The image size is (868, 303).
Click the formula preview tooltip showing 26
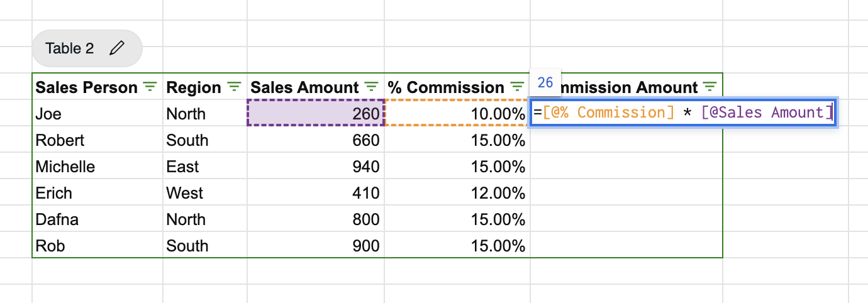tap(545, 82)
